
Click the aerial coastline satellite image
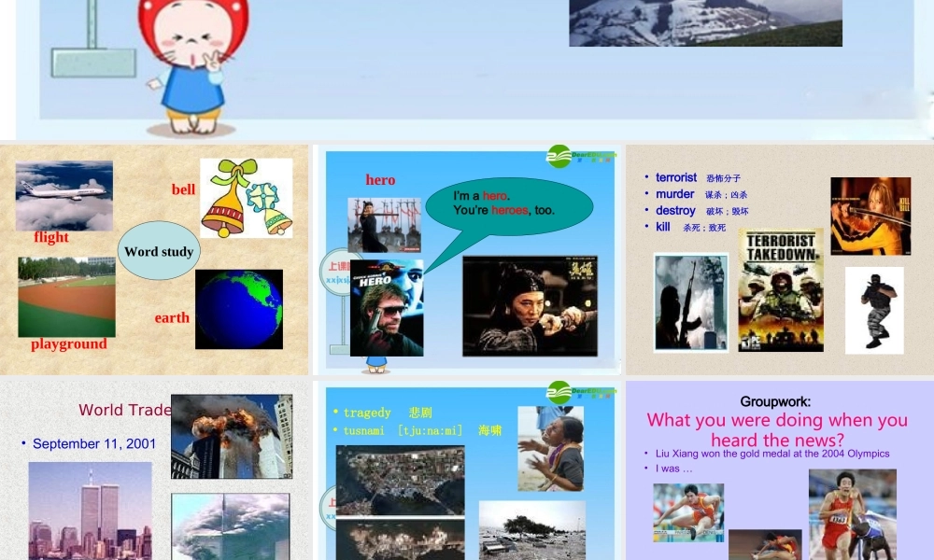coord(401,481)
